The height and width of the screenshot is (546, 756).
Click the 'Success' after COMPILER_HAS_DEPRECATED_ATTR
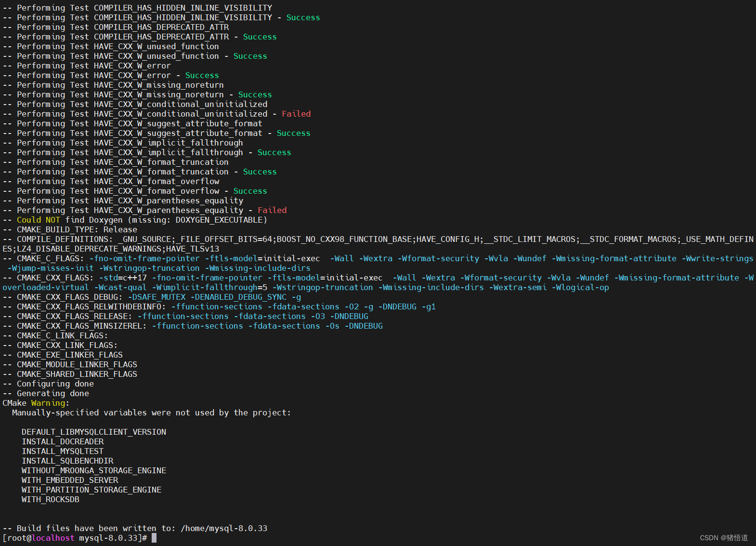click(260, 37)
